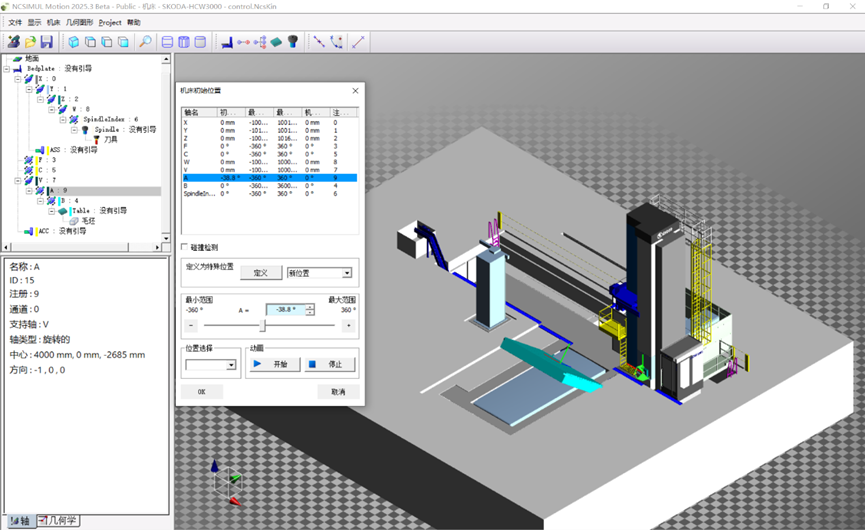Enable the 碰撞检测 checkbox
865x530 pixels.
pos(185,247)
